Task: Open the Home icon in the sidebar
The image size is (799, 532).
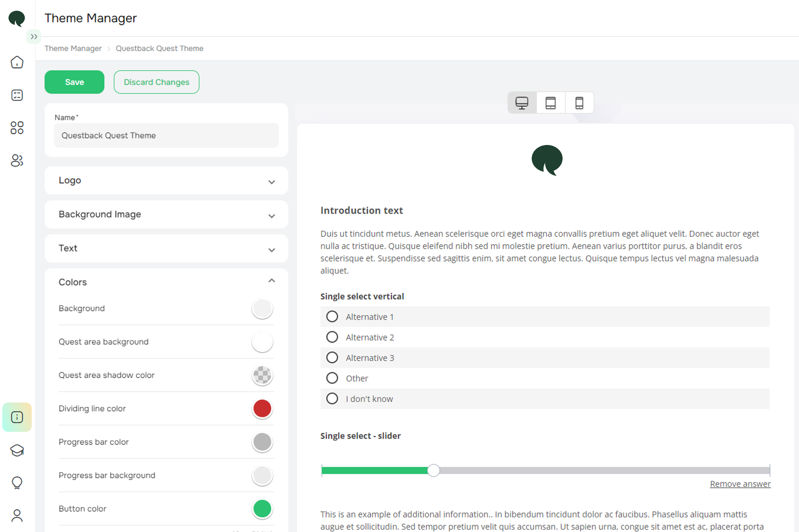Action: [17, 62]
